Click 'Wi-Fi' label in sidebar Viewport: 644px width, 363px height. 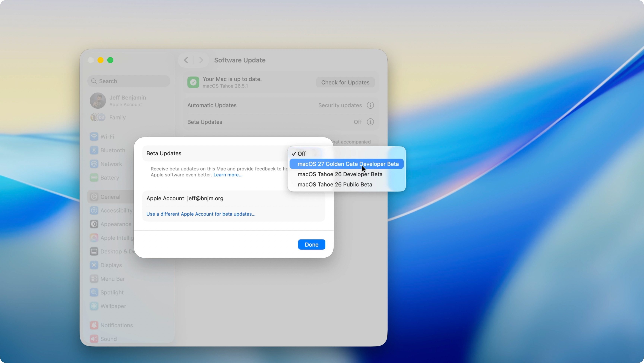(x=107, y=137)
